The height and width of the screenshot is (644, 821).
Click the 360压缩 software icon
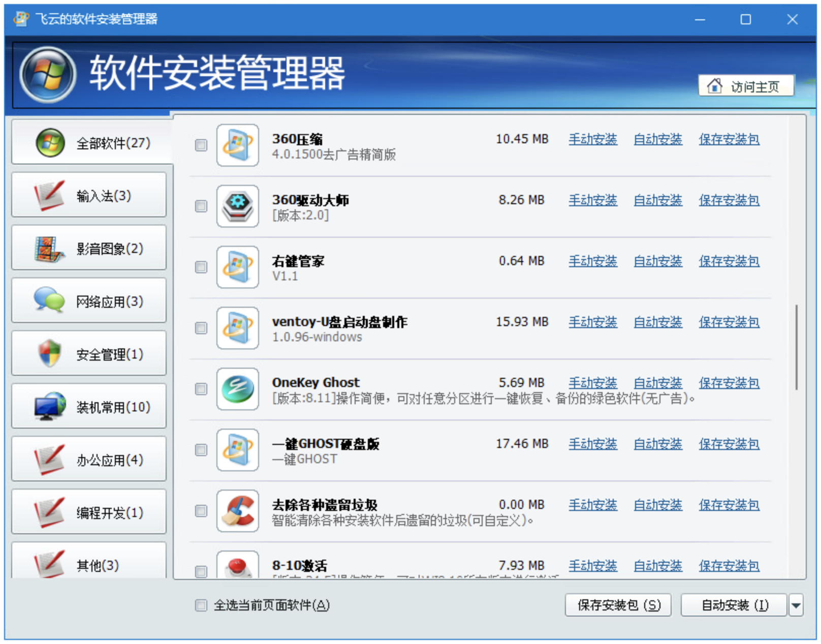(x=238, y=145)
